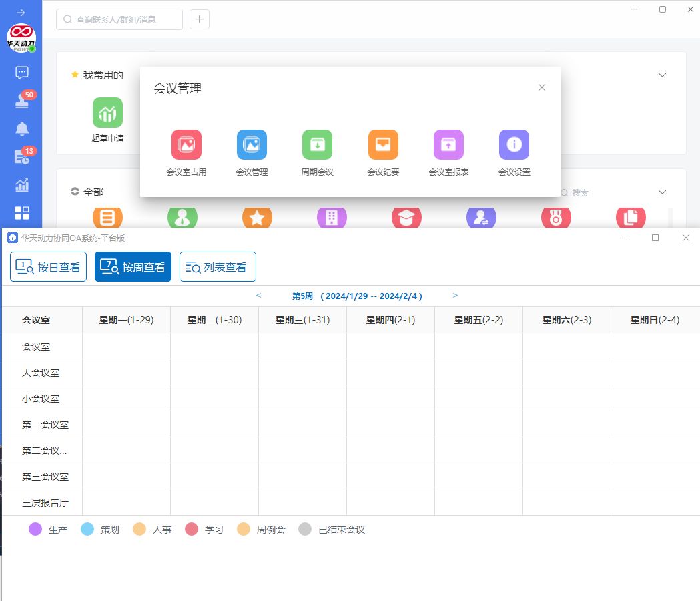Open the notification bell in sidebar

click(x=22, y=128)
